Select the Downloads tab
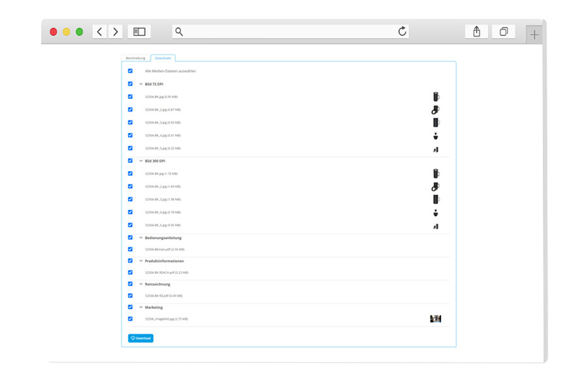Screen dimensions: 588x392 point(163,58)
